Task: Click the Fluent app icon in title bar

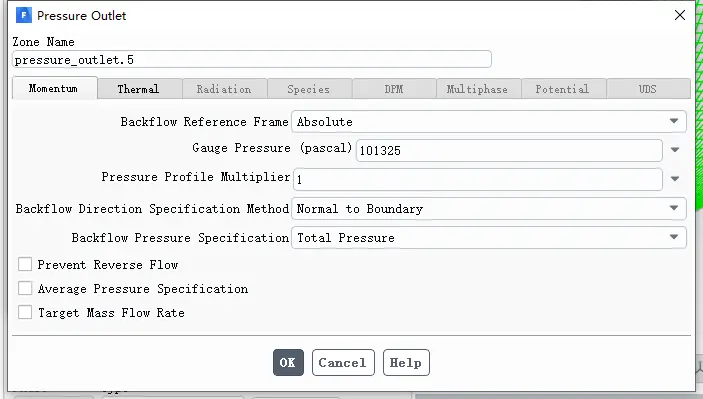Action: (x=23, y=15)
